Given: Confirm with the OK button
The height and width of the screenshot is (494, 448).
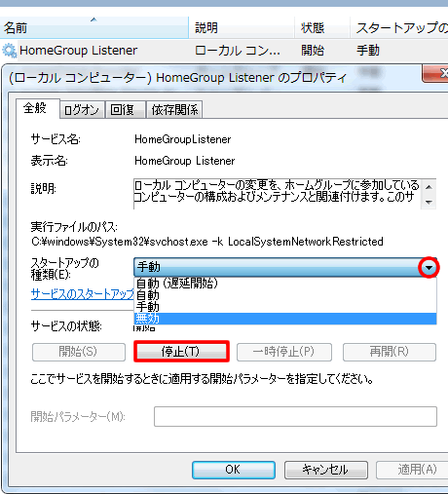Looking at the screenshot, I should (234, 470).
